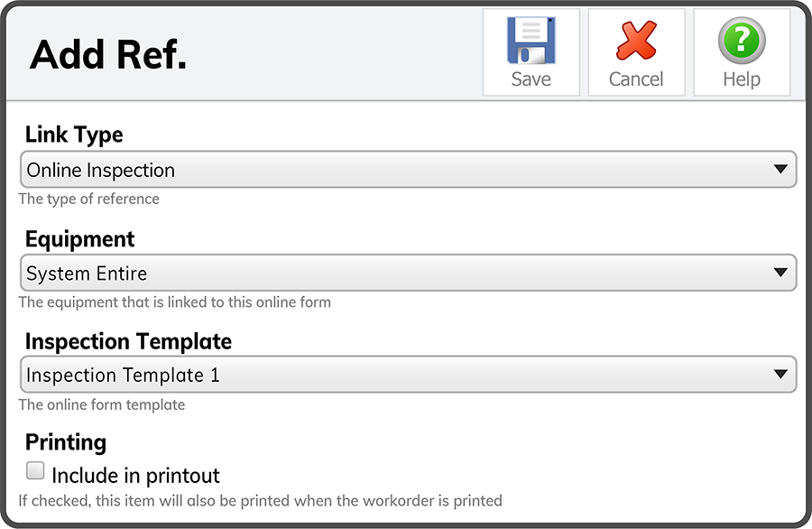812x529 pixels.
Task: Expand the Equipment dropdown showing System Entire
Action: tap(408, 273)
